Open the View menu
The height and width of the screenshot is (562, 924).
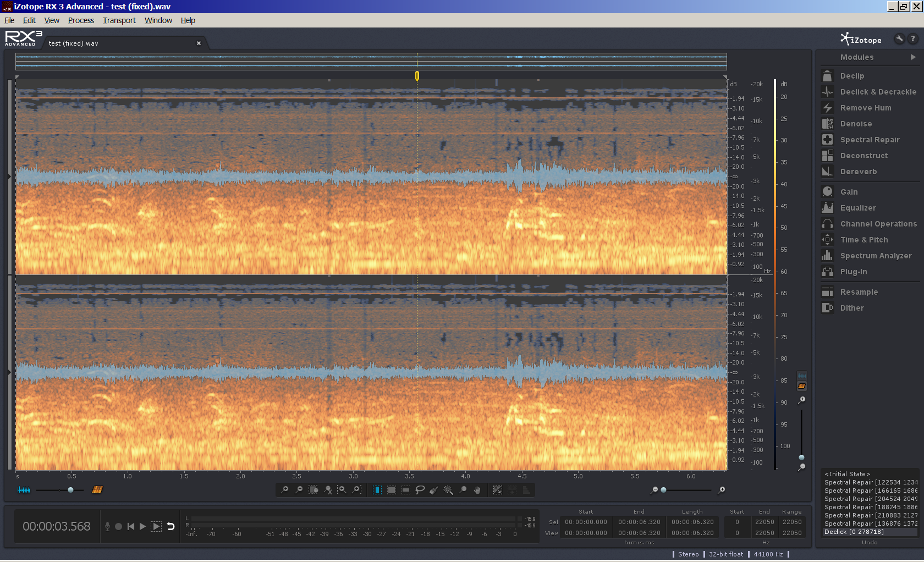[52, 20]
